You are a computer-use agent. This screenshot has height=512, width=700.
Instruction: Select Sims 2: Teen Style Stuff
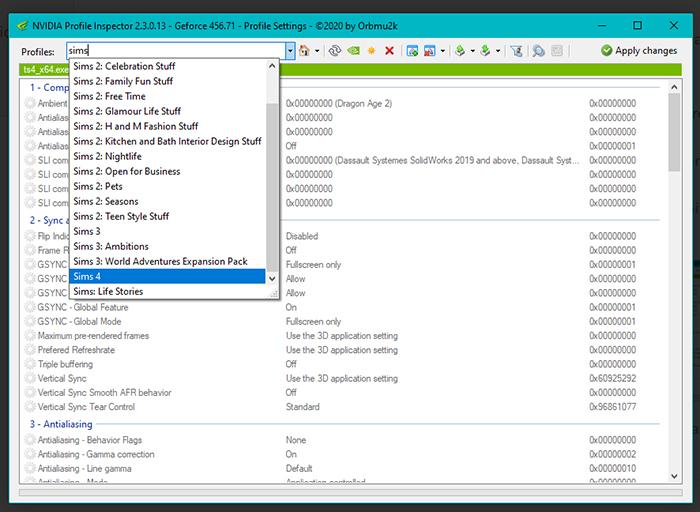(x=167, y=216)
